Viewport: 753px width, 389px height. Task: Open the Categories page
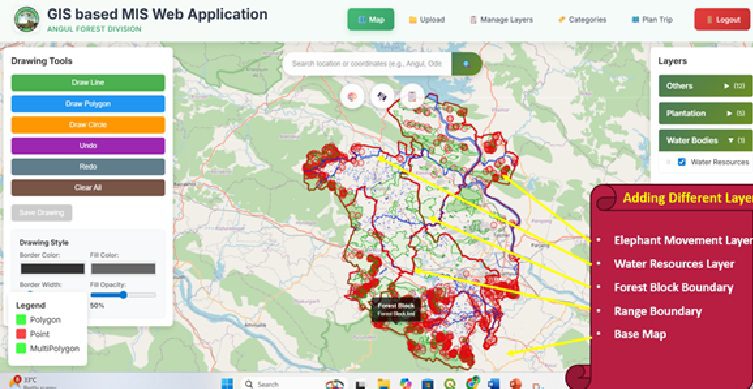pos(582,20)
